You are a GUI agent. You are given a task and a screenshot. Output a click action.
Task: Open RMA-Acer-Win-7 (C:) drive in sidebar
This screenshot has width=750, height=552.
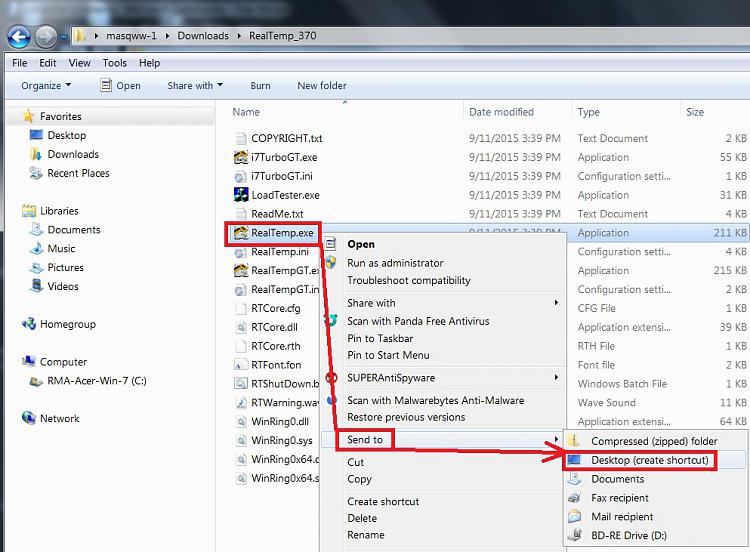97,381
